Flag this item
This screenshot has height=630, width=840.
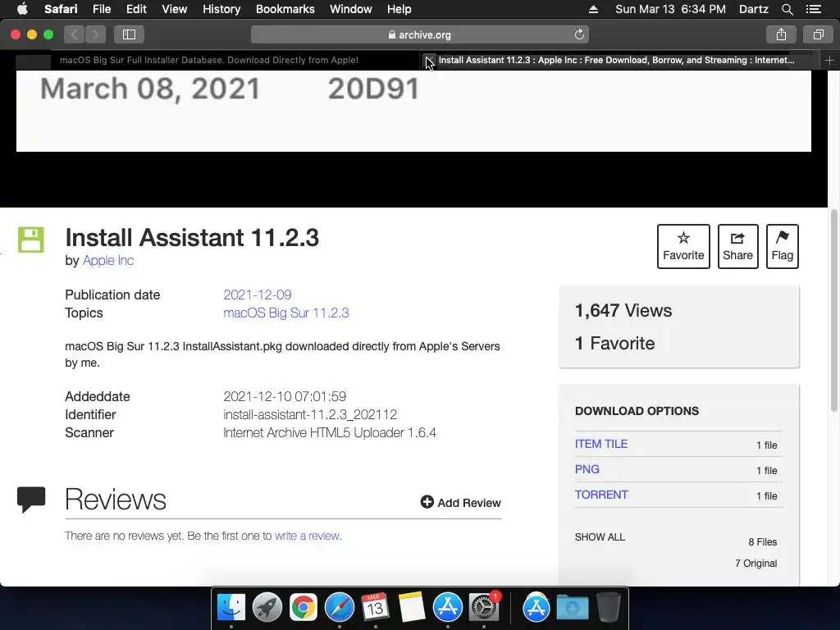(x=782, y=246)
